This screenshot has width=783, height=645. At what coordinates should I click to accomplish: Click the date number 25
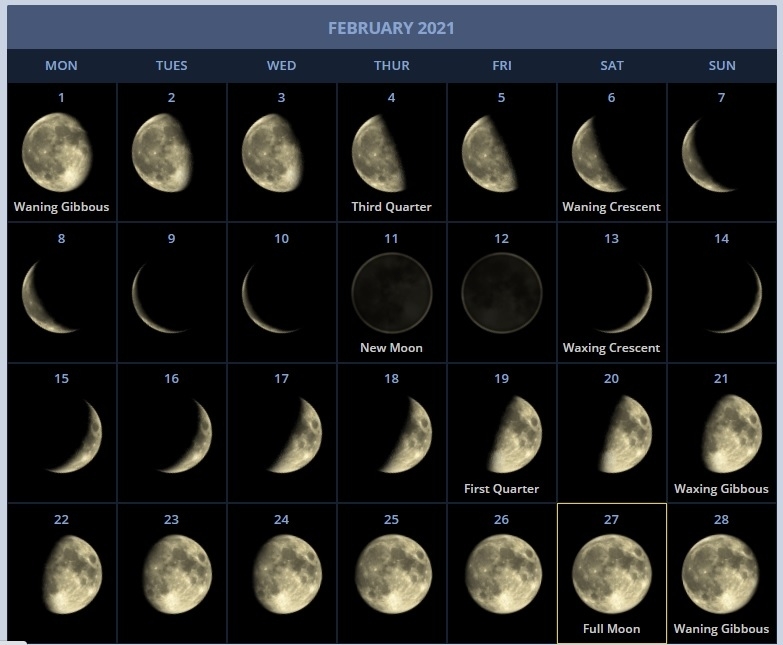392,520
